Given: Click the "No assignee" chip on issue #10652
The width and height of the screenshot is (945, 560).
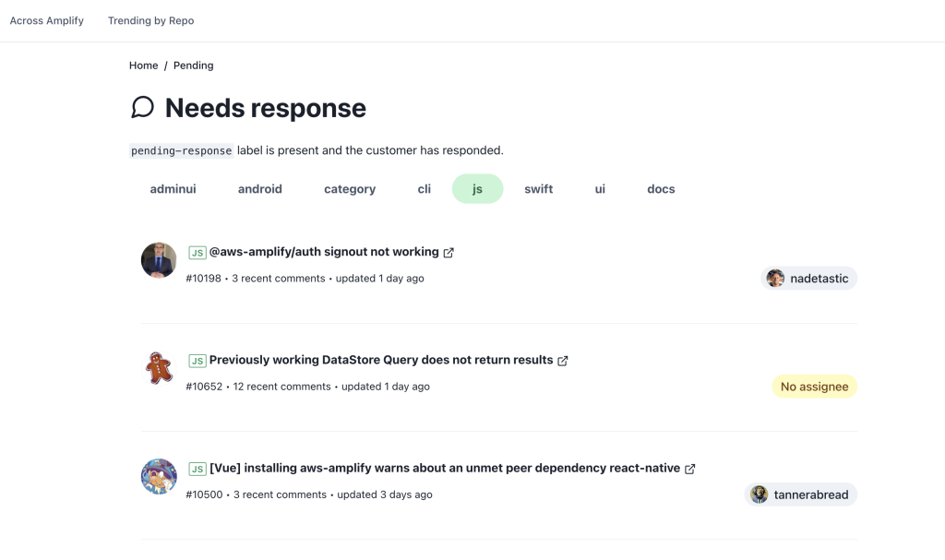Looking at the screenshot, I should click(x=814, y=386).
